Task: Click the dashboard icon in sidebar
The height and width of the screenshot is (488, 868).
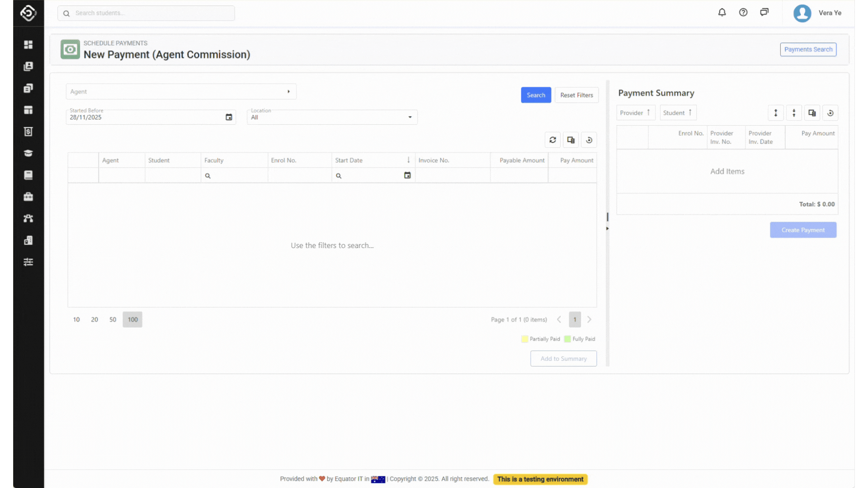Action: [28, 44]
